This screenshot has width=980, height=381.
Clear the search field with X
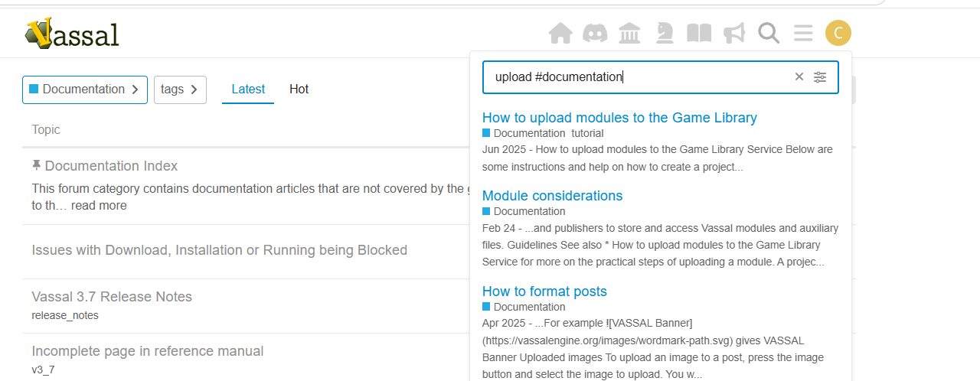tap(799, 77)
